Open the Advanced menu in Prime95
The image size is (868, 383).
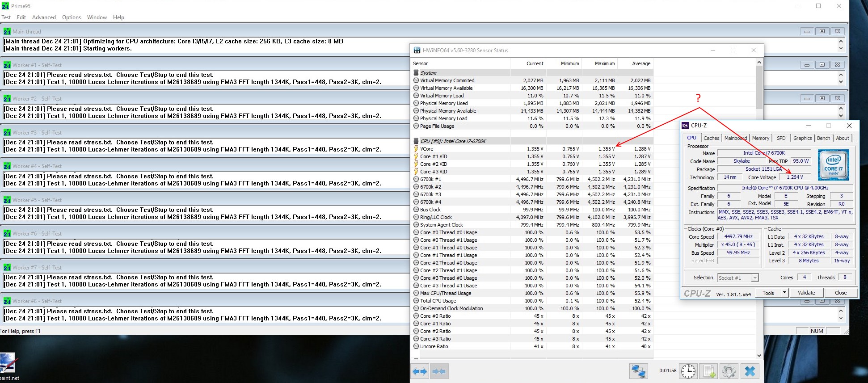44,17
